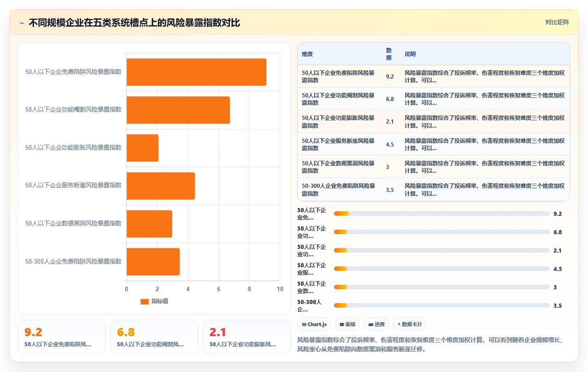Select the 数据卡片 tag chip
This screenshot has width=588, height=372.
410,324
